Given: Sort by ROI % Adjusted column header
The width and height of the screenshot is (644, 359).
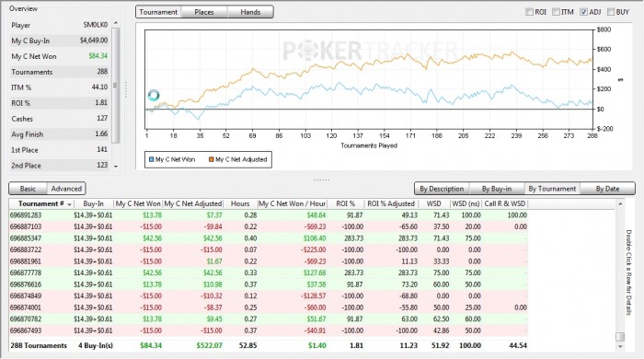Looking at the screenshot, I should [x=391, y=203].
